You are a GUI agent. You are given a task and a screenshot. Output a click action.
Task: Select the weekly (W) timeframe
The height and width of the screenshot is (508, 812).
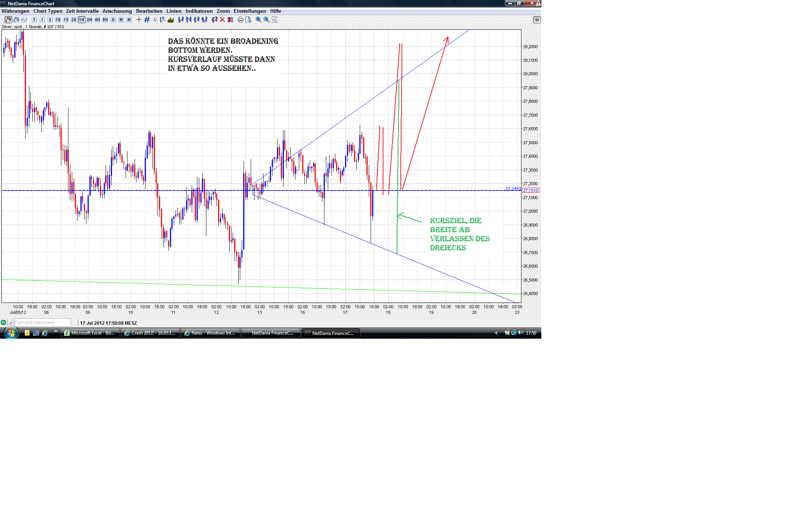click(121, 20)
